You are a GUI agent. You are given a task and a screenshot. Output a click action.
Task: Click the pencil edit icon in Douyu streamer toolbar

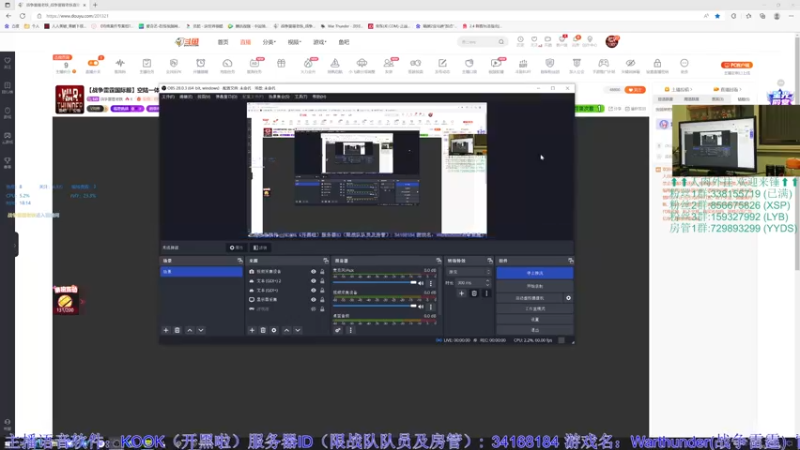[442, 63]
